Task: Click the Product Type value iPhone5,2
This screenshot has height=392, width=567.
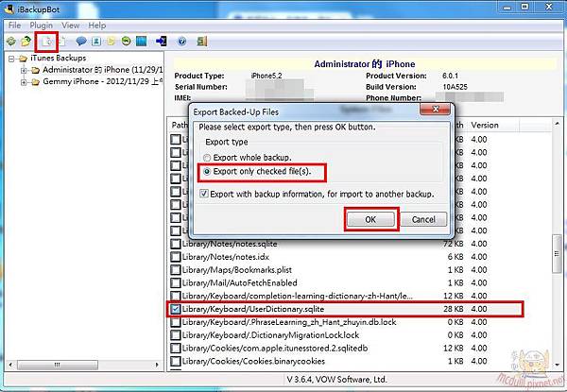Action: tap(266, 77)
